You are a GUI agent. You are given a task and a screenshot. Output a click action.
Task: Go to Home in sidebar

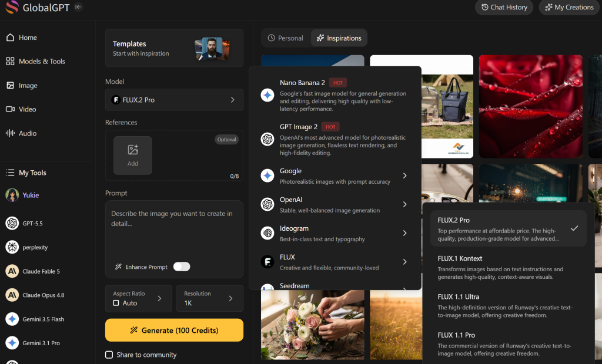pyautogui.click(x=22, y=38)
